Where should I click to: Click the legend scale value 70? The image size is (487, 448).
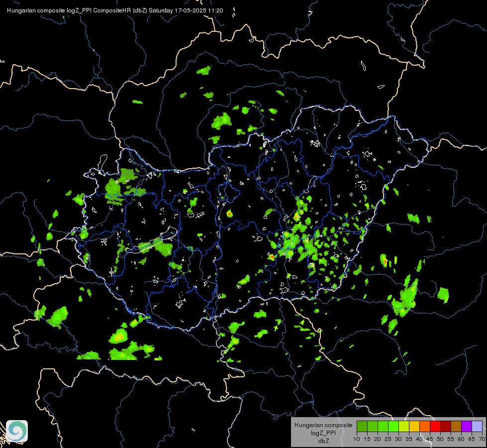tap(482, 439)
